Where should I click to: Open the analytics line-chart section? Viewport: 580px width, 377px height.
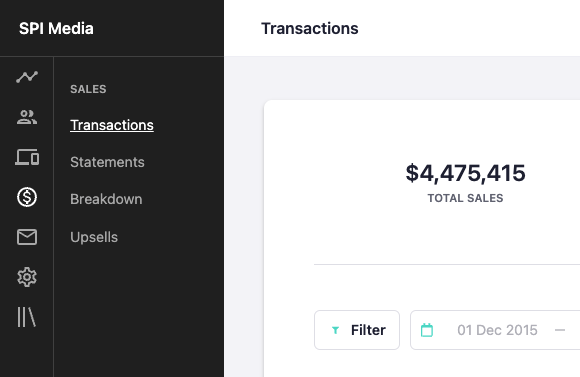point(27,77)
